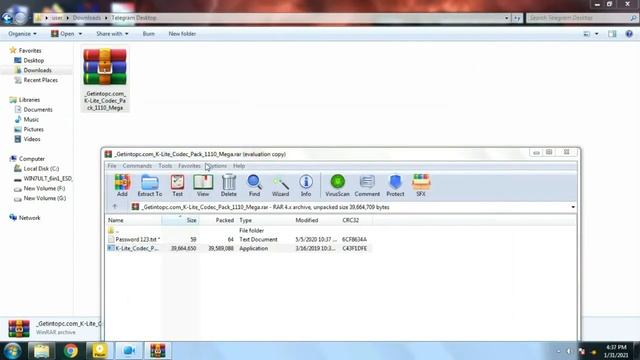The width and height of the screenshot is (640, 360).
Task: Launch the Wizard tool
Action: (280, 186)
